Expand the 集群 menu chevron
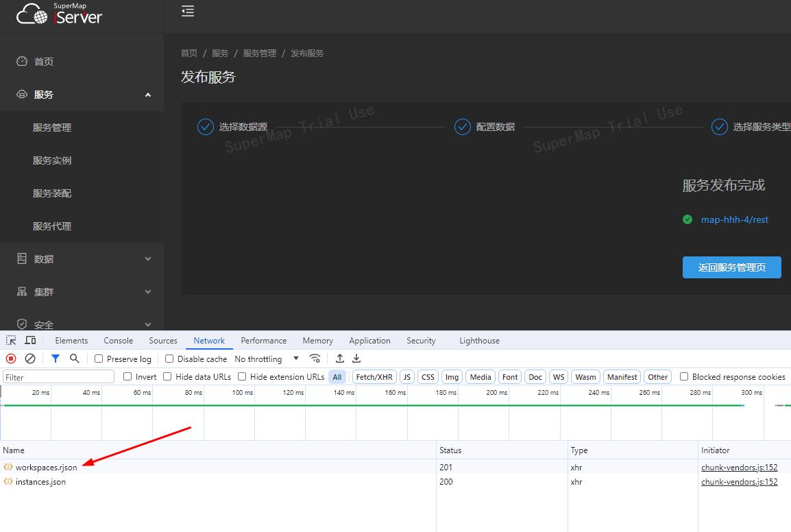Image resolution: width=791 pixels, height=532 pixels. pyautogui.click(x=148, y=292)
